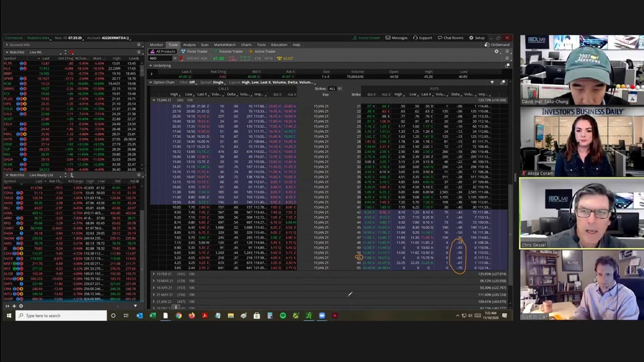Open Outlook from the taskbar
The width and height of the screenshot is (644, 362).
(139, 316)
